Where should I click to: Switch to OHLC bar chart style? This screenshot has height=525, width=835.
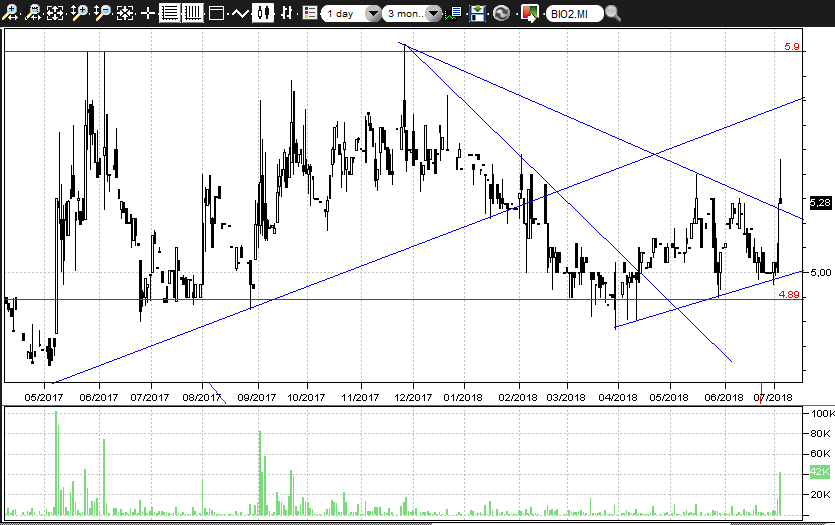coord(286,13)
